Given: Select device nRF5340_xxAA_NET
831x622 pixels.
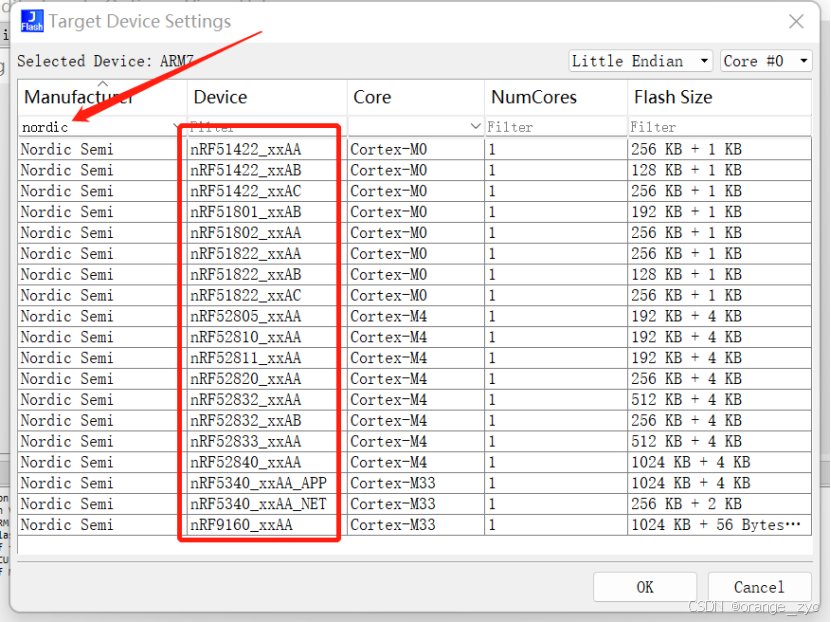Looking at the screenshot, I should click(x=258, y=504).
